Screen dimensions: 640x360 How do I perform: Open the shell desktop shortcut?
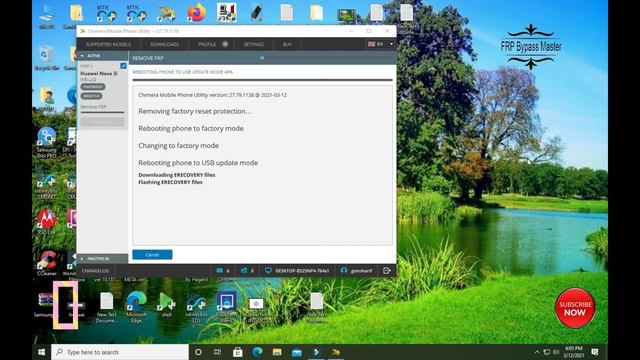(166, 304)
